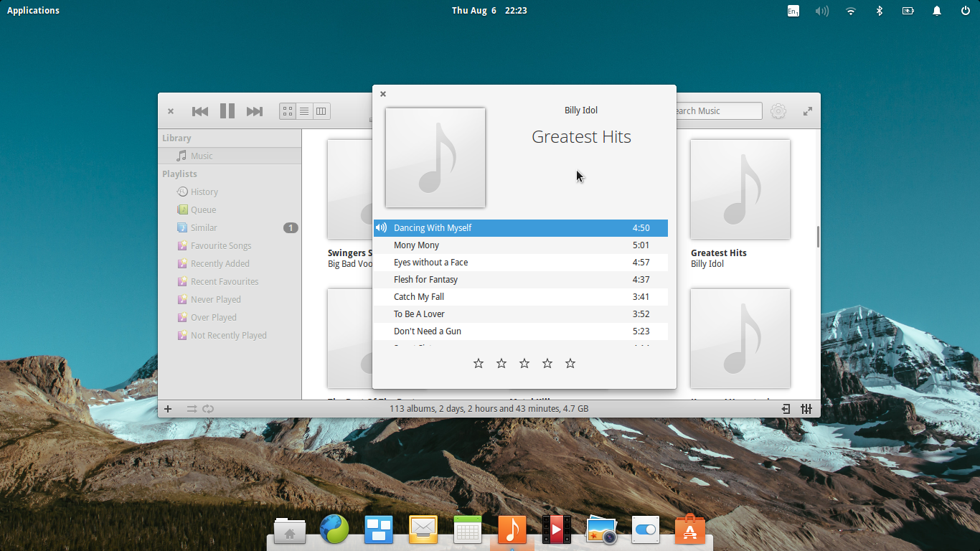The image size is (980, 551).
Task: Switch to column browser view
Action: click(321, 111)
